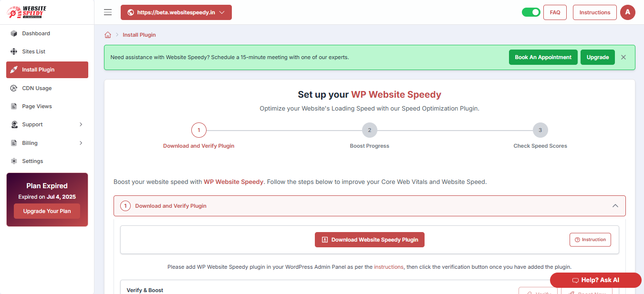Open Dashboard in sidebar
The width and height of the screenshot is (644, 294).
[x=47, y=33]
